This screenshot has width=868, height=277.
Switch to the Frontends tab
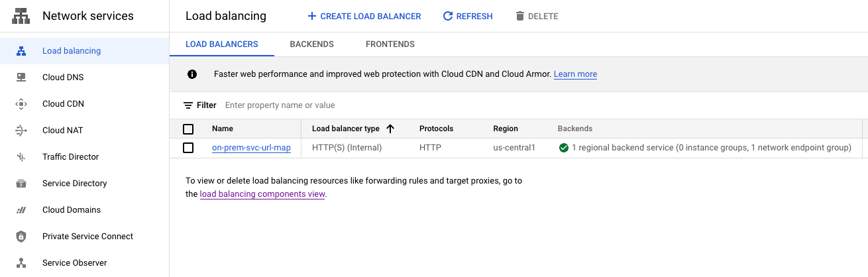[390, 44]
